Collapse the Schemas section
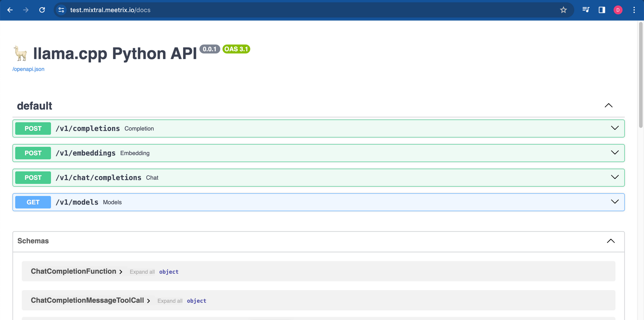The height and width of the screenshot is (320, 644). [611, 241]
